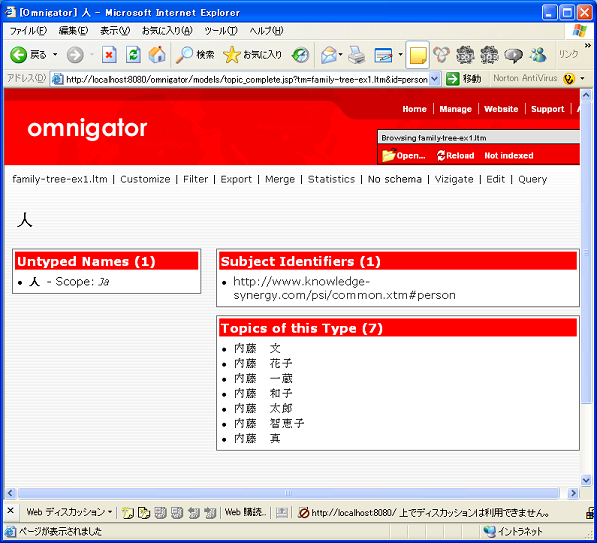Click the Web 購読 button in discussion bar
The width and height of the screenshot is (597, 543).
point(245,512)
